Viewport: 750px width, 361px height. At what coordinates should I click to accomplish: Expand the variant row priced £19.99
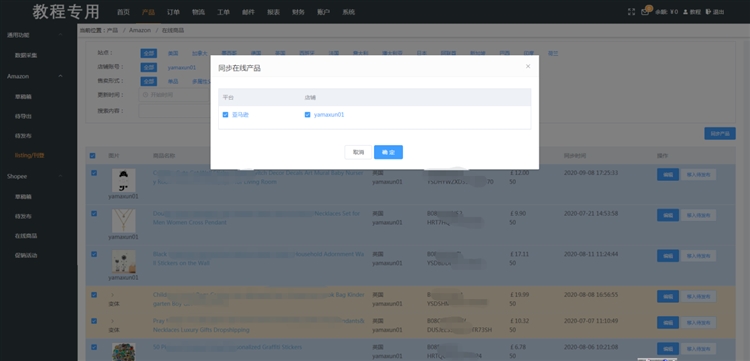click(112, 295)
